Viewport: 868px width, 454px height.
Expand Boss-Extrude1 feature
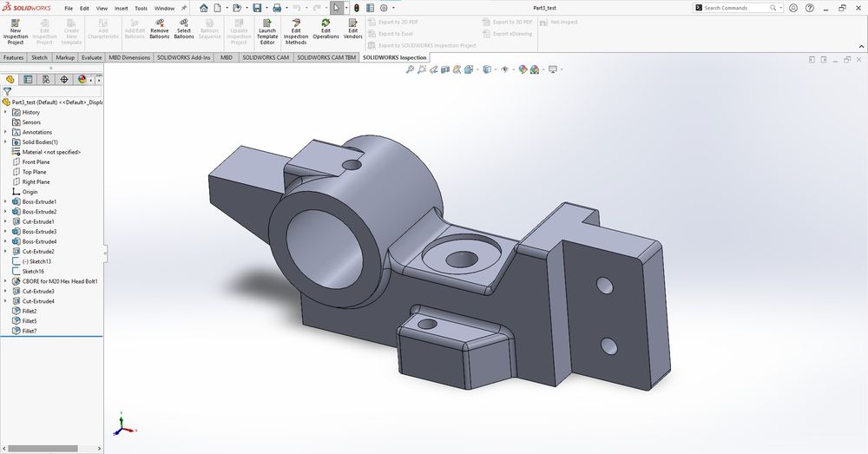pos(5,201)
